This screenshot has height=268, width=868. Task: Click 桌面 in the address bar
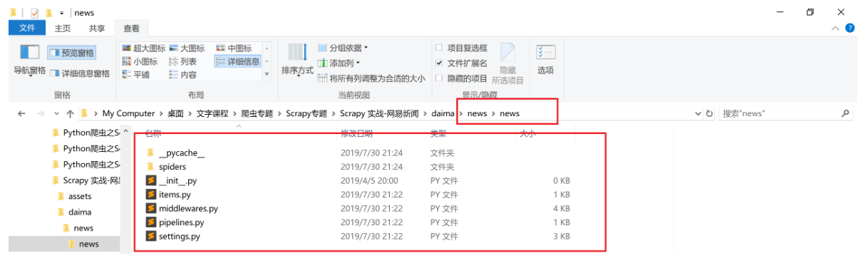point(176,113)
